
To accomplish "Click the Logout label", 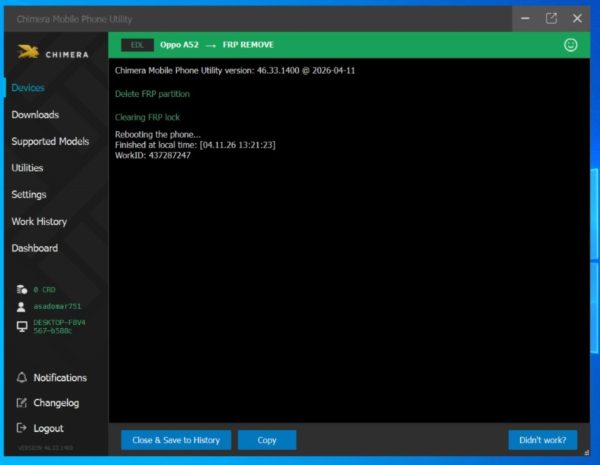I will [x=48, y=428].
